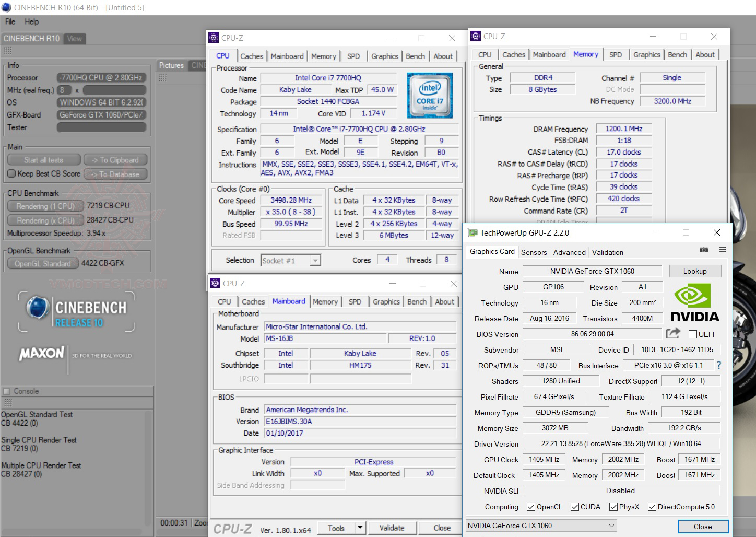Click the Tester input field in Cinebench
This screenshot has width=756, height=537.
101,127
